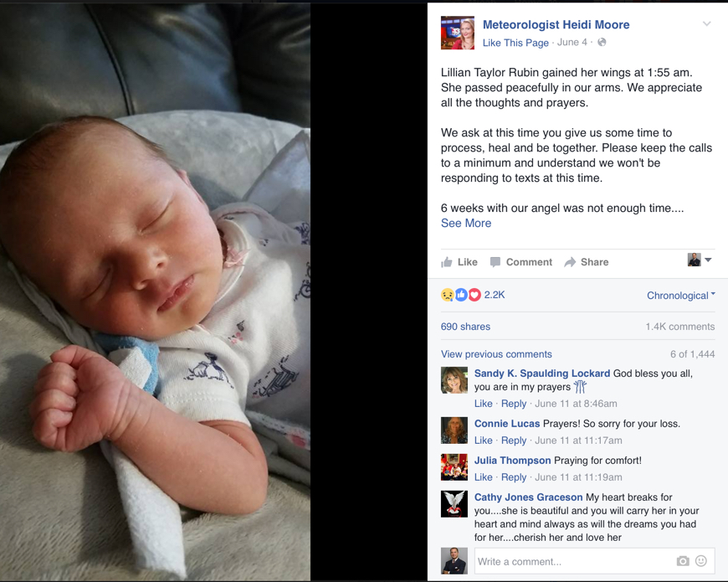Viewport: 728px width, 582px height.
Task: Click the thumbs-up Like icon below post
Action: pyautogui.click(x=447, y=262)
